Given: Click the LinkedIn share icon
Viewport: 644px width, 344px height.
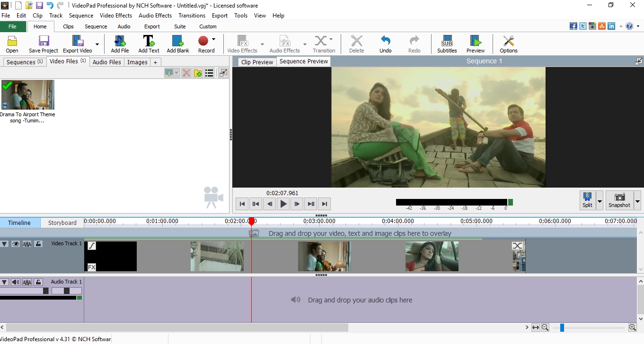Looking at the screenshot, I should [x=611, y=26].
